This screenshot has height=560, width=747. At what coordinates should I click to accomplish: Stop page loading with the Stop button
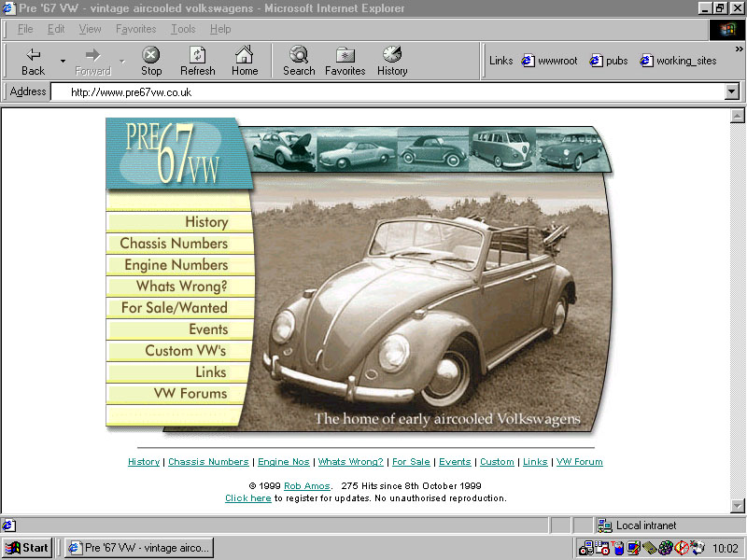coord(151,62)
